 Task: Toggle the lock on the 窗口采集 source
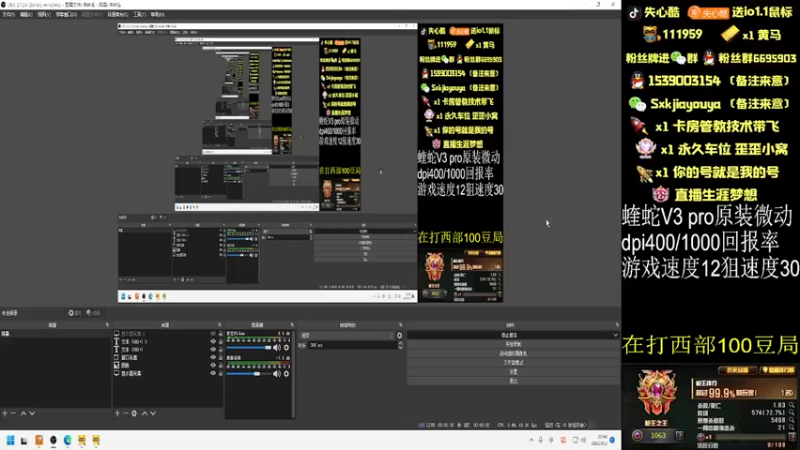[x=220, y=358]
